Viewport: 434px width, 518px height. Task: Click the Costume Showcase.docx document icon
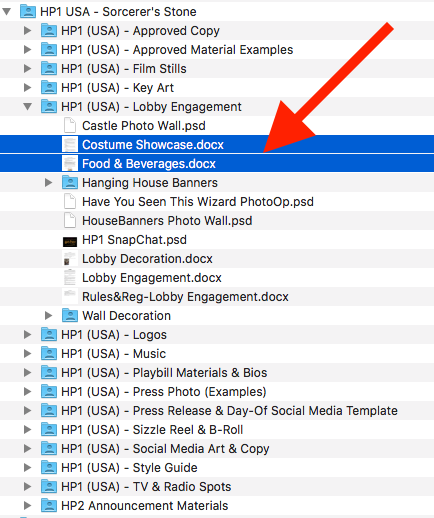[x=70, y=145]
